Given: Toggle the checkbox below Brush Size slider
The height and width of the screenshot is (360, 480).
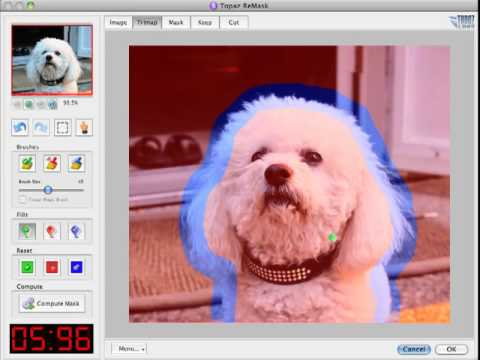Looking at the screenshot, I should (x=22, y=200).
